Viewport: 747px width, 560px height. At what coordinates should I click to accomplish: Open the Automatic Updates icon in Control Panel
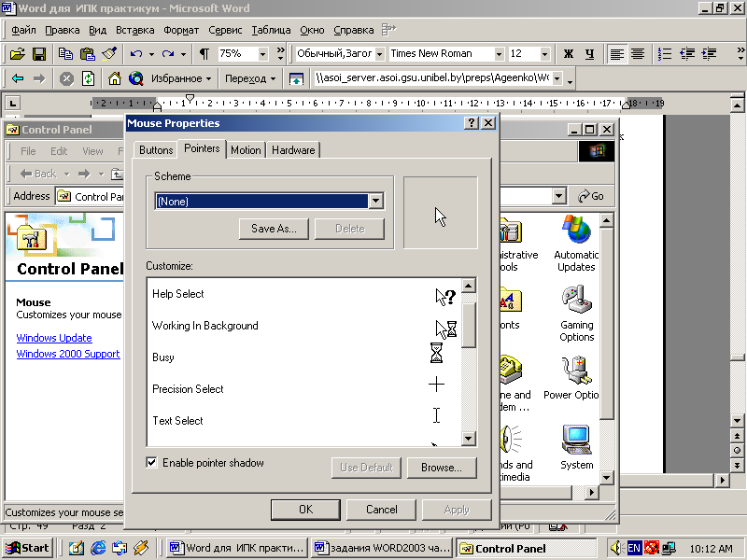tap(576, 244)
